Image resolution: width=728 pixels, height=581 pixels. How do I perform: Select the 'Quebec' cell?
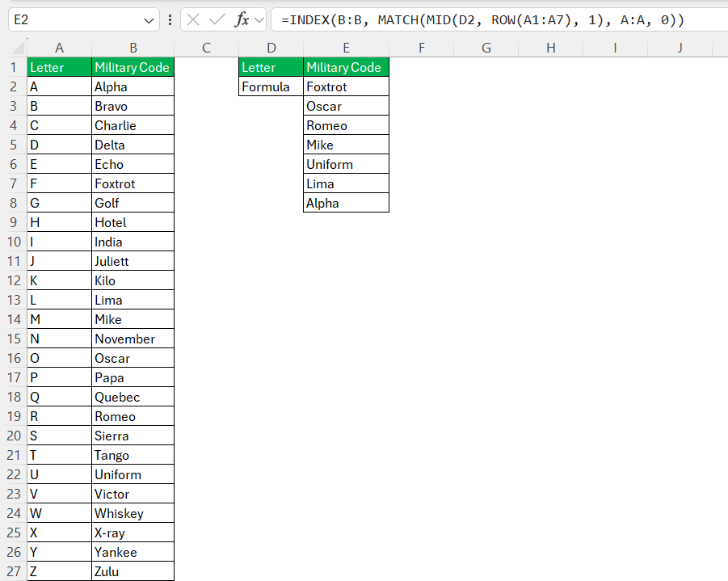(x=133, y=397)
